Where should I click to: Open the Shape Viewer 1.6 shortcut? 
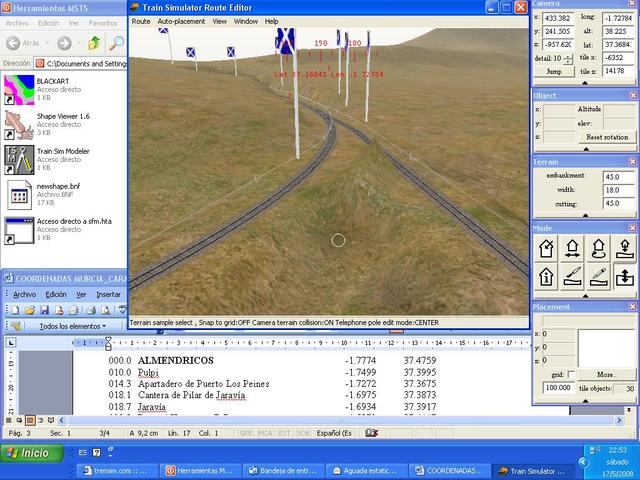point(20,122)
